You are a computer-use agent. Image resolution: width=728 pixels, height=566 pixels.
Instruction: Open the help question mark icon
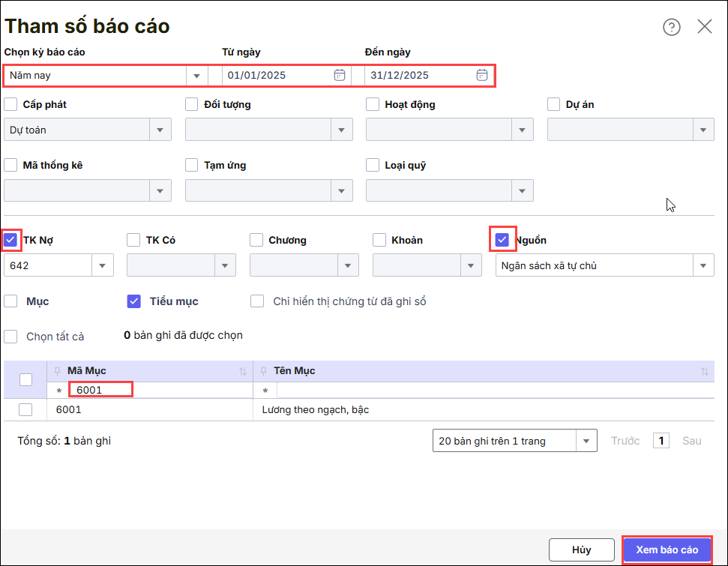(671, 27)
